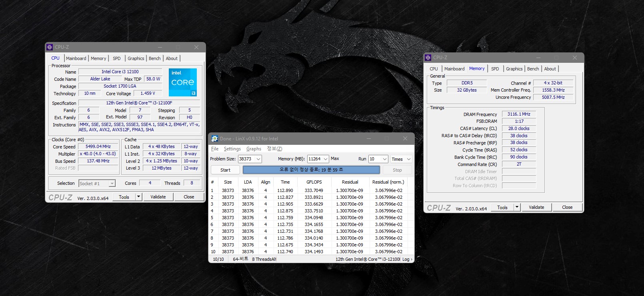The height and width of the screenshot is (296, 644).
Task: Click the LinX completion progress bar
Action: coord(311,170)
